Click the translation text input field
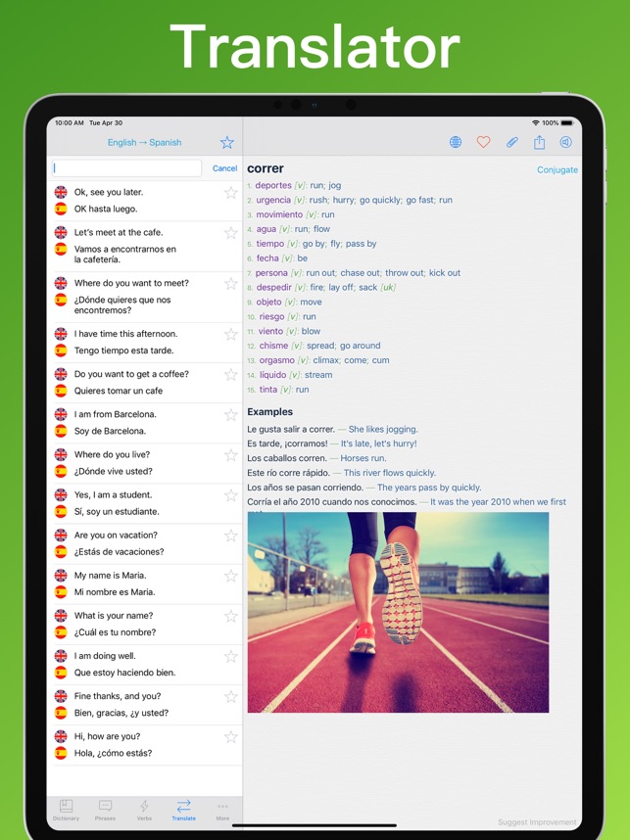 pyautogui.click(x=126, y=168)
